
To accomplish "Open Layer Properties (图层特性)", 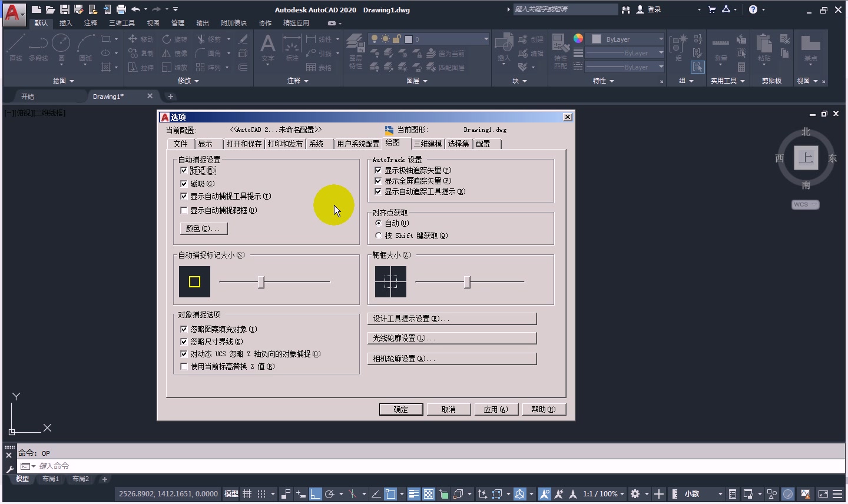I will tap(355, 51).
